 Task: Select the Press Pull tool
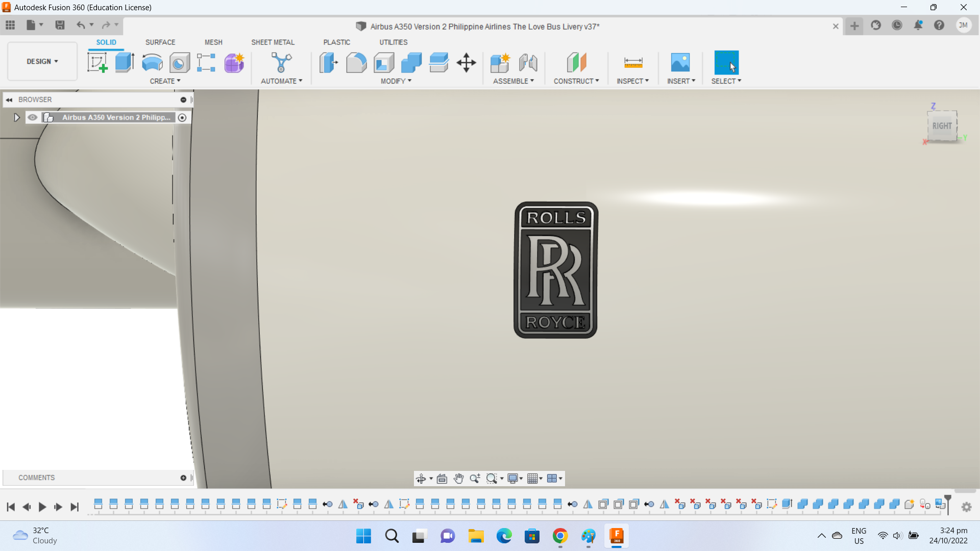329,63
